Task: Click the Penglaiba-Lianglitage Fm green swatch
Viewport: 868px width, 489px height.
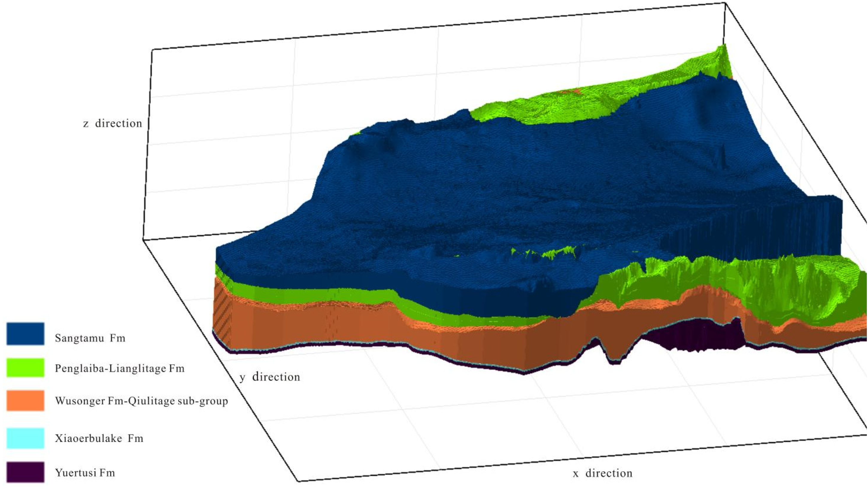Action: 25,367
